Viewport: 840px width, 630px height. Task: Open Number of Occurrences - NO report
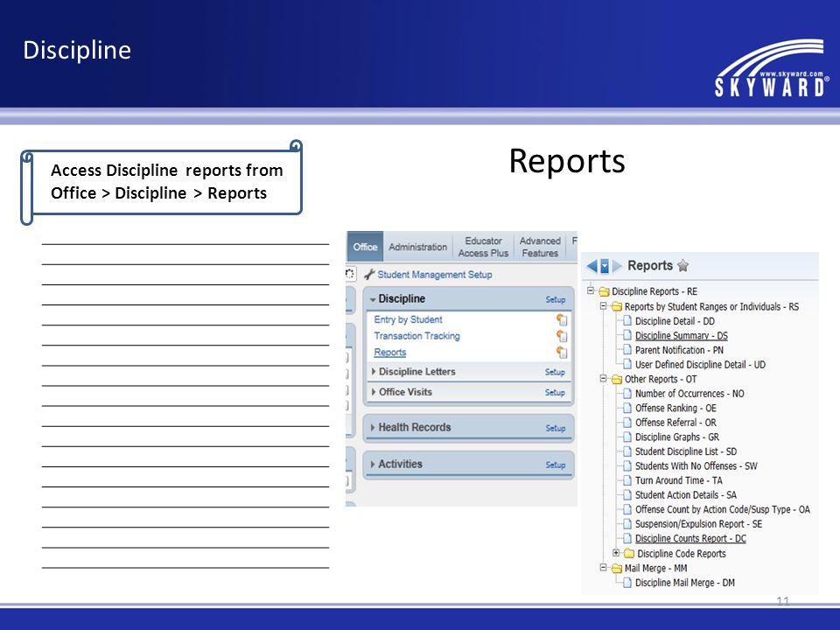[689, 393]
